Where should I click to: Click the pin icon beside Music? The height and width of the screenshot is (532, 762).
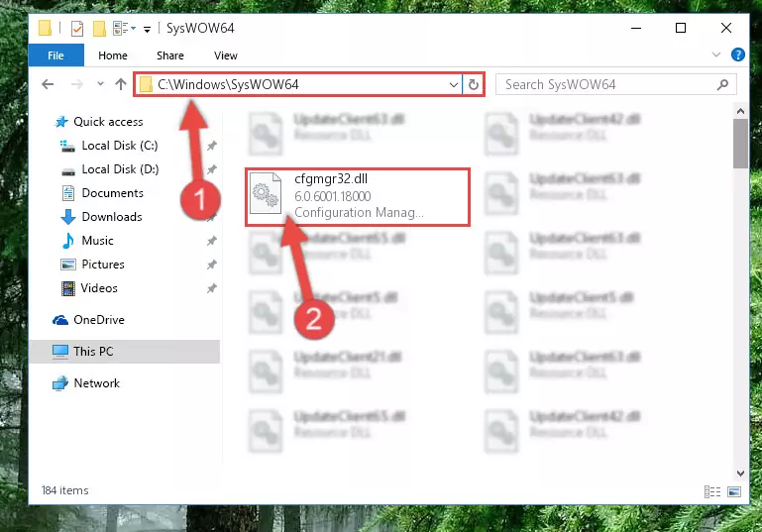point(211,241)
